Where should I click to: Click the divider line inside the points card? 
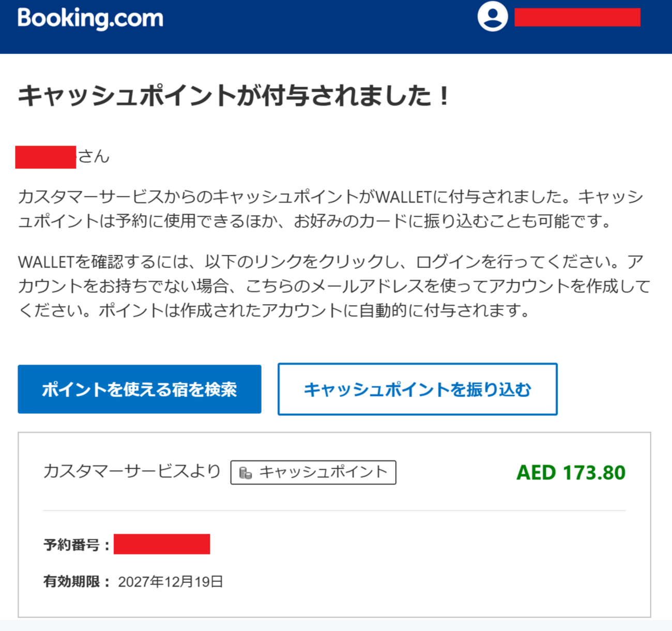[334, 510]
